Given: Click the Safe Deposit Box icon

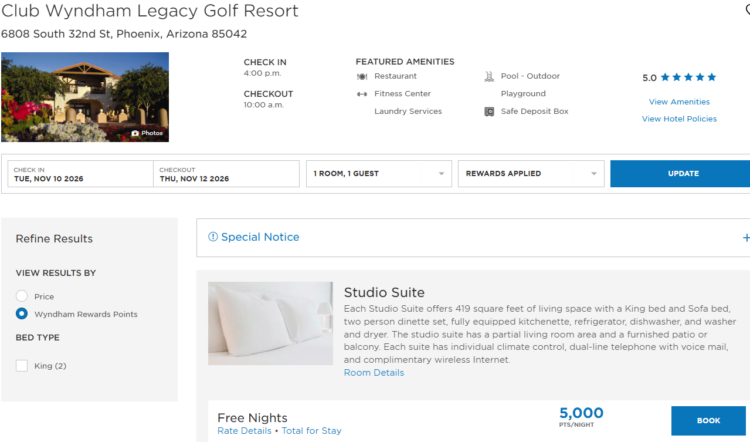Looking at the screenshot, I should point(489,112).
